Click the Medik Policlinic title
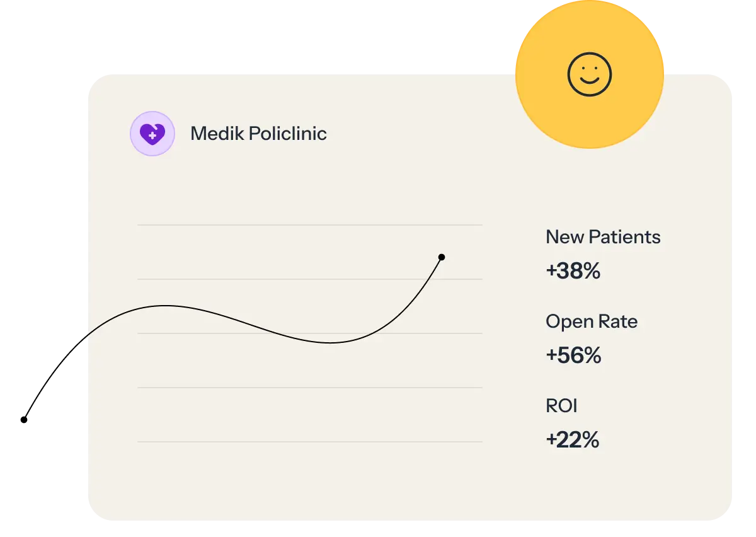 [x=258, y=134]
